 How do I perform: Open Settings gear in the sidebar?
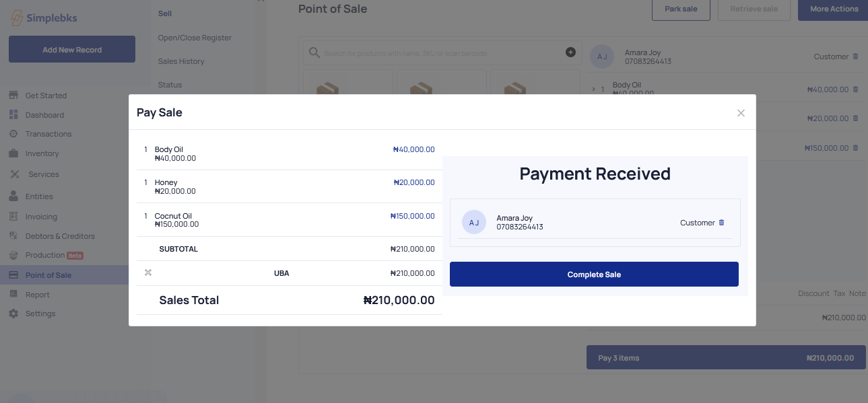pyautogui.click(x=13, y=314)
